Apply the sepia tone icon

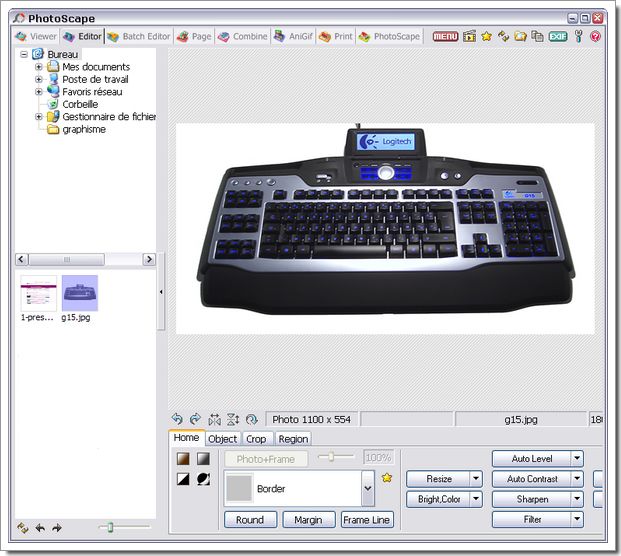coord(183,459)
